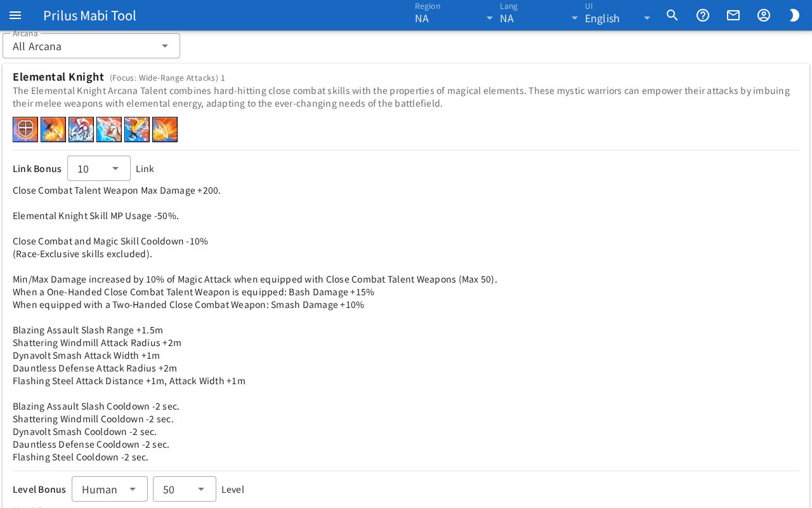Click 'Close Combat Talent Weapon Max Damage +200.'
The image size is (812, 508).
click(x=117, y=190)
